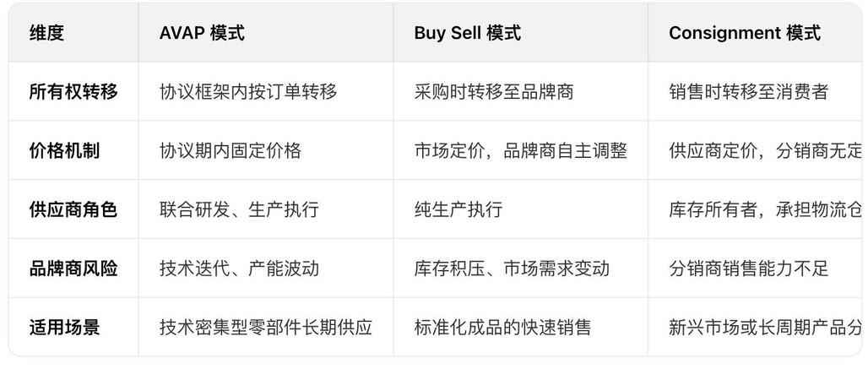Click the AVAP 模式 column header
The image size is (868, 369).
pyautogui.click(x=202, y=34)
